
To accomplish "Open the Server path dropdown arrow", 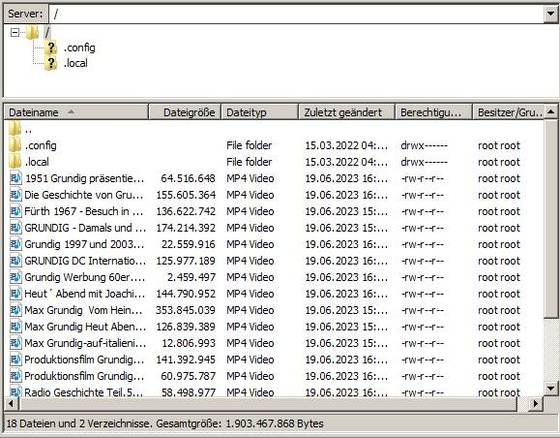I will pos(551,14).
